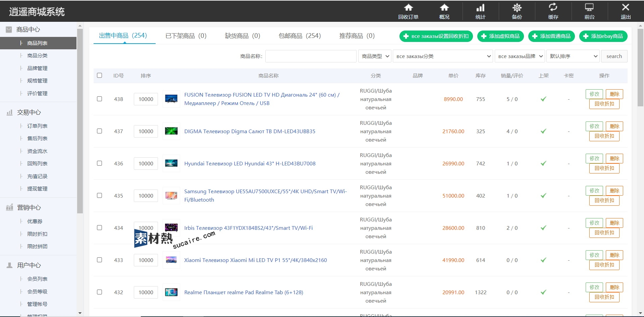Click the 添加ebay商品 button
644x317 pixels.
(x=603, y=36)
